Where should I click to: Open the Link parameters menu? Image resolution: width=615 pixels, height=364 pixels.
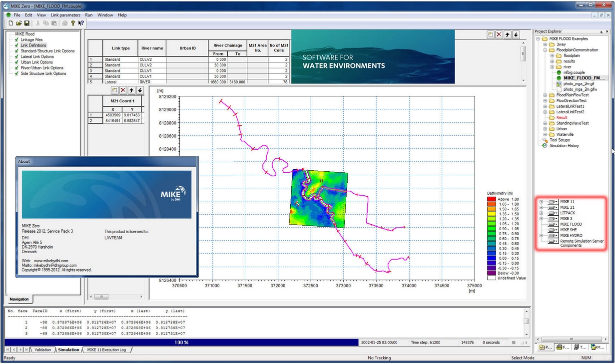65,15
